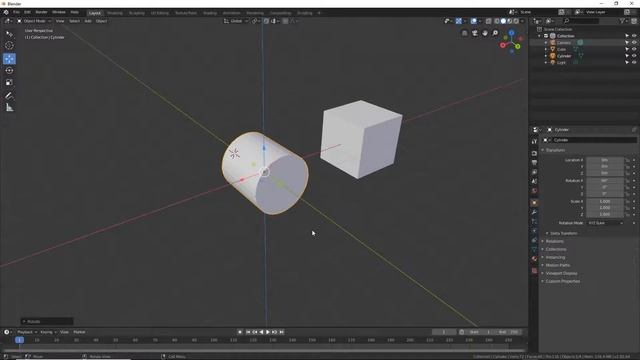
Task: Click the zoom magnifier viewport icon
Action: 495,33
